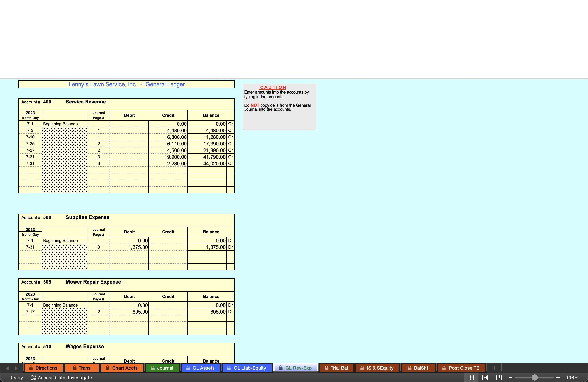The height and width of the screenshot is (382, 588).
Task: Go to the Directions sheet
Action: [44, 368]
